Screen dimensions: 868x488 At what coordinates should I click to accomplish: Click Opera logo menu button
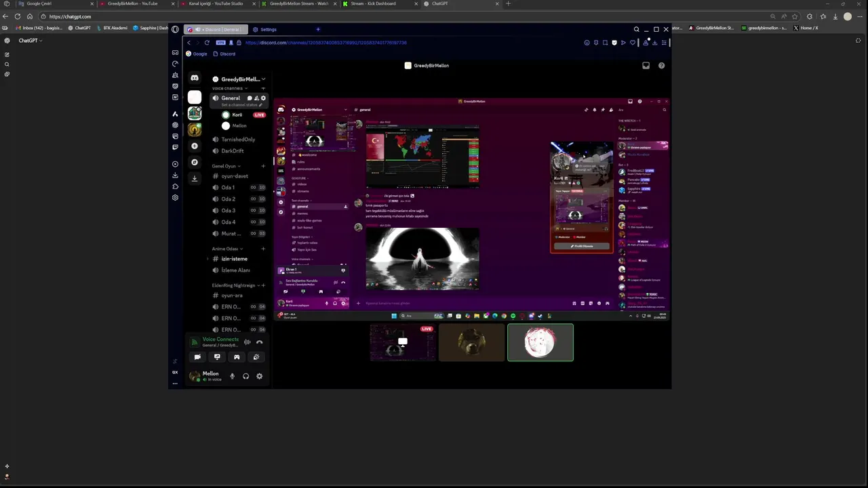coord(175,29)
